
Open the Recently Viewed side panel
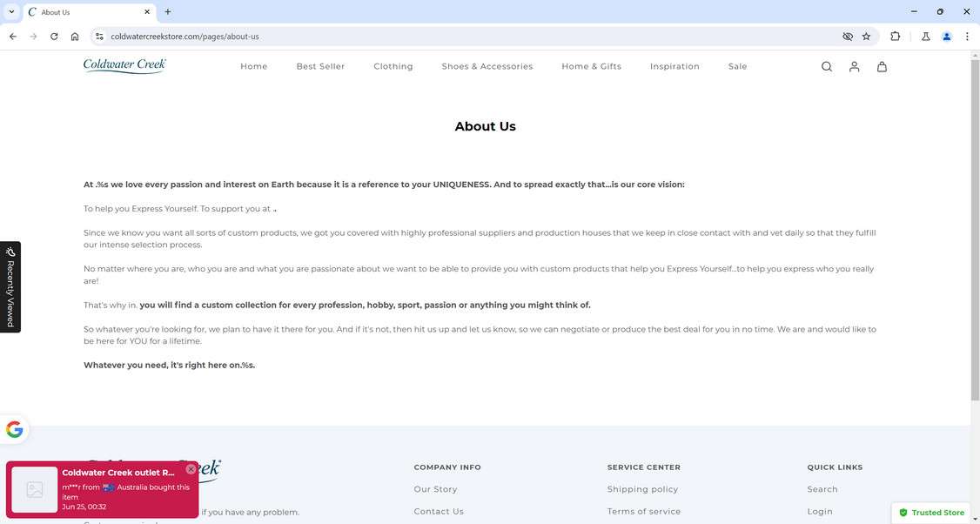click(10, 287)
